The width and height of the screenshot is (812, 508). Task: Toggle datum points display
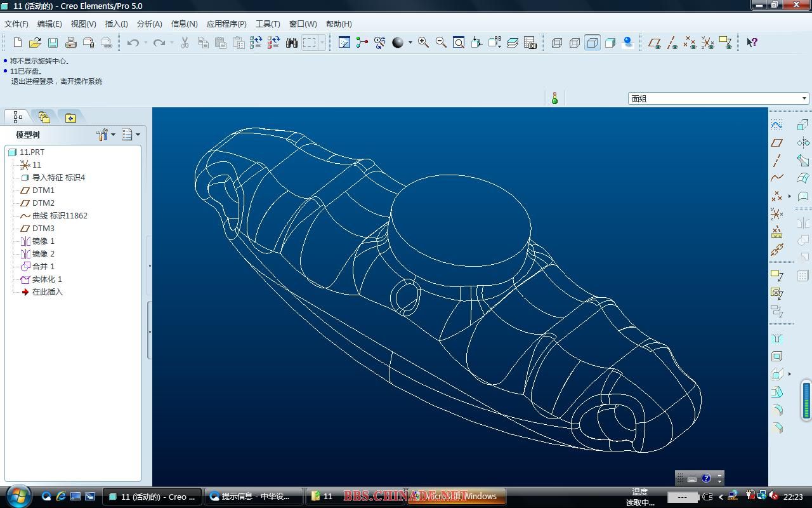point(690,43)
